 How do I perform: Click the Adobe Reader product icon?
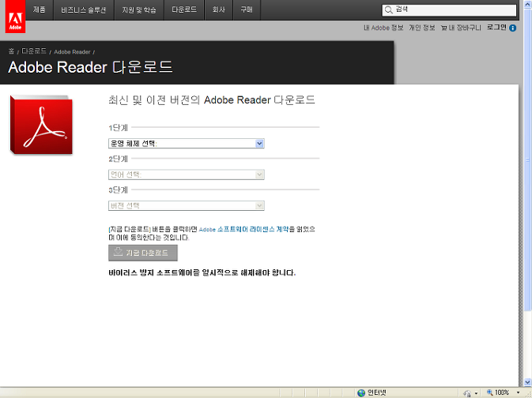[x=41, y=125]
